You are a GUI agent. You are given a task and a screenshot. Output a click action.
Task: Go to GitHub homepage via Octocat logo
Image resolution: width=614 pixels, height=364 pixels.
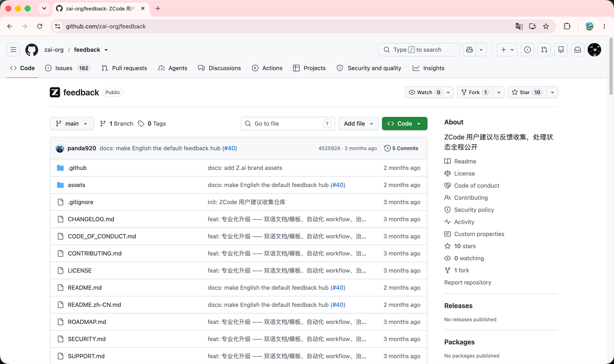click(x=32, y=50)
